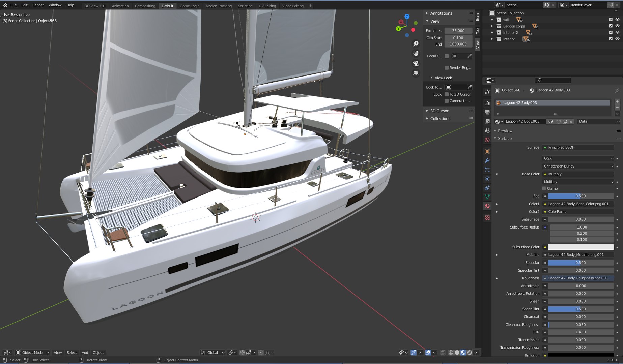Unlink material with the X icon
Screen dimensions: 623x364
[x=571, y=121]
